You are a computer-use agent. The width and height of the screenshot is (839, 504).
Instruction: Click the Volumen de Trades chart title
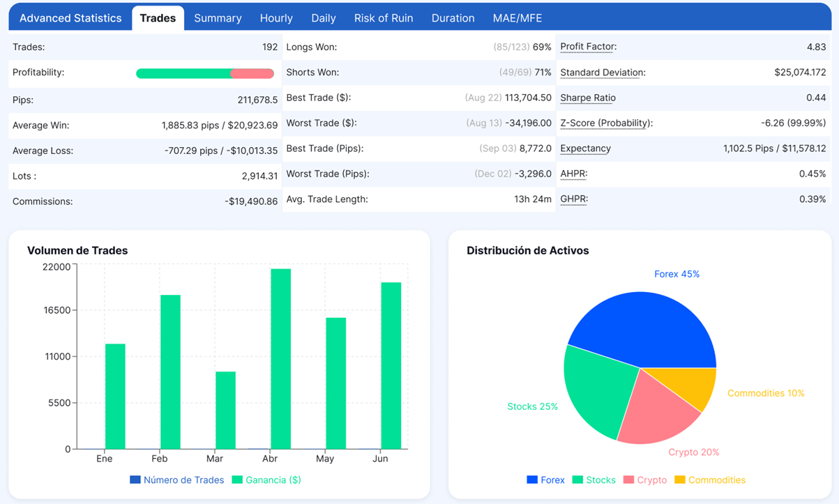pyautogui.click(x=77, y=250)
